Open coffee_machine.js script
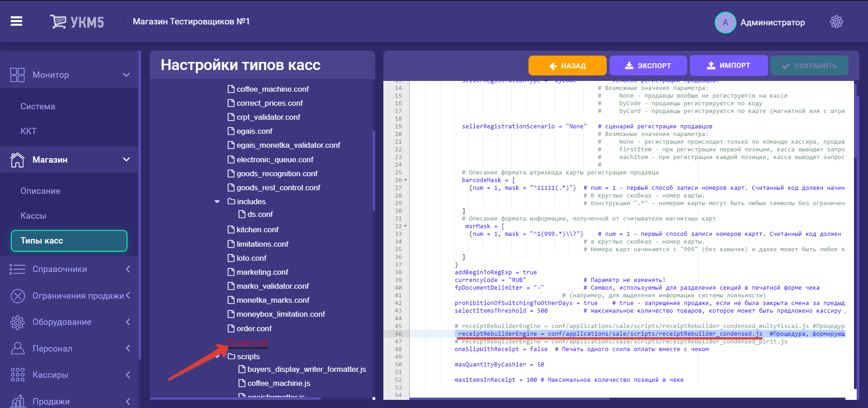The width and height of the screenshot is (868, 408). pyautogui.click(x=278, y=383)
